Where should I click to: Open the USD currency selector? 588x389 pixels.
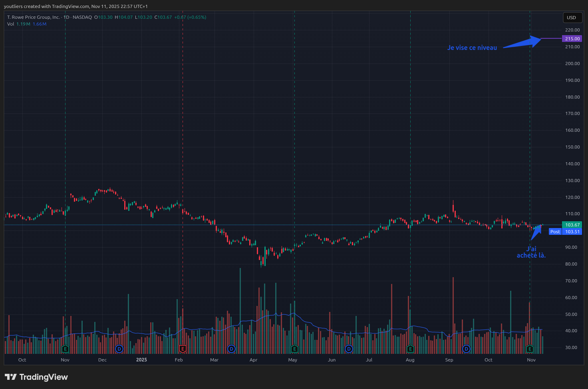tap(572, 18)
